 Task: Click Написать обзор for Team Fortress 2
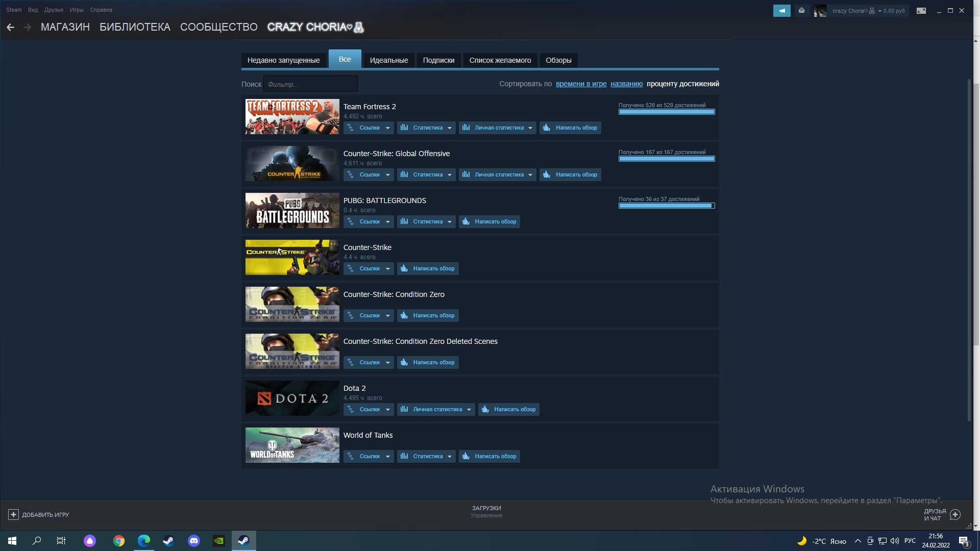point(570,128)
